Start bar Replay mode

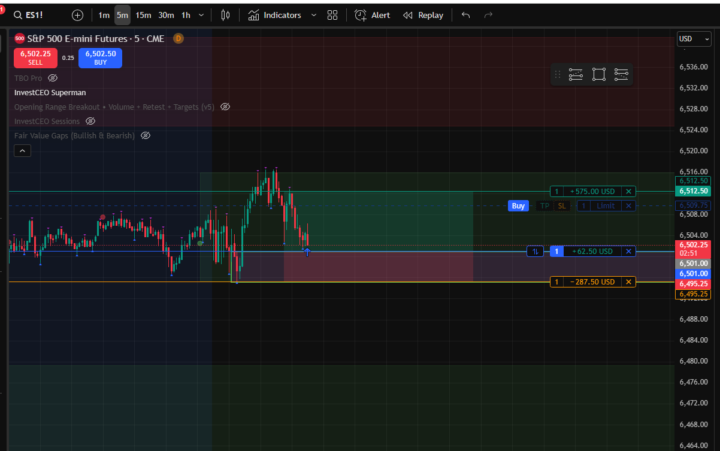coord(423,15)
